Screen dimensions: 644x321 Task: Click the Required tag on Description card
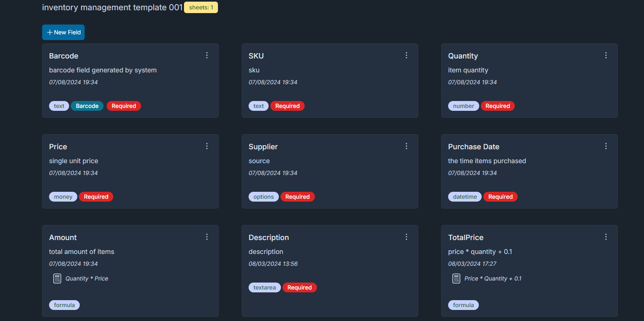click(x=300, y=287)
